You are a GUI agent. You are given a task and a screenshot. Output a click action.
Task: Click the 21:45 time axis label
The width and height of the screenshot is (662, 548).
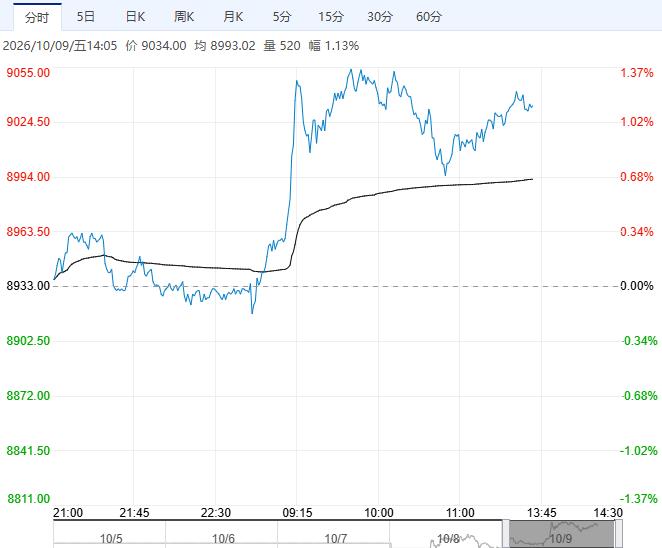point(134,513)
